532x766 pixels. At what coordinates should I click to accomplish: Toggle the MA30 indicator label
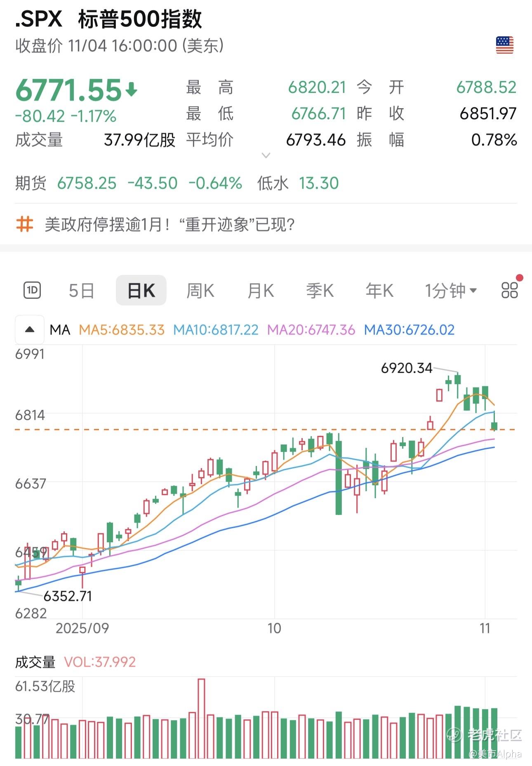pos(409,330)
